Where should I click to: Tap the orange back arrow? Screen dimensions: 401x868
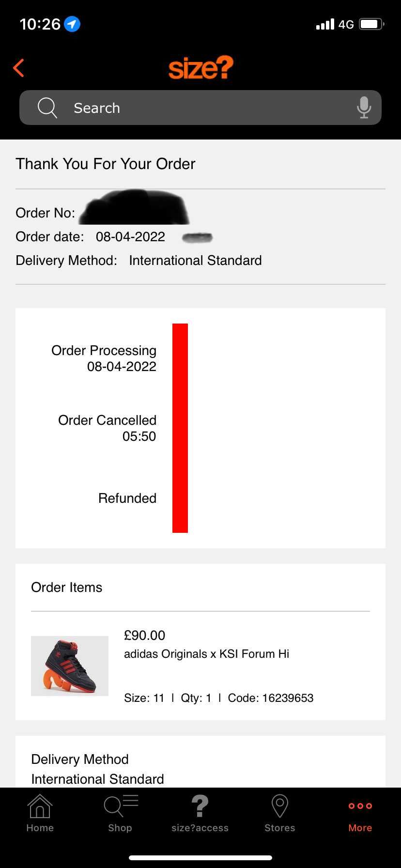coord(18,68)
